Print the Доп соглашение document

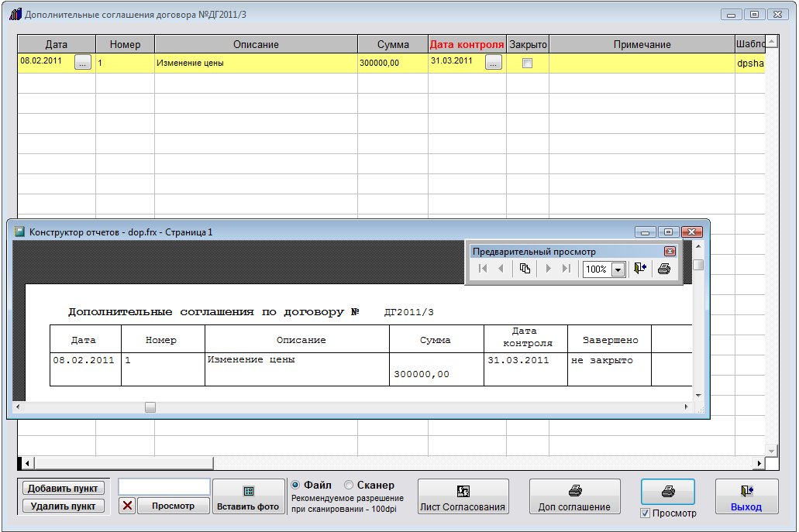(574, 496)
